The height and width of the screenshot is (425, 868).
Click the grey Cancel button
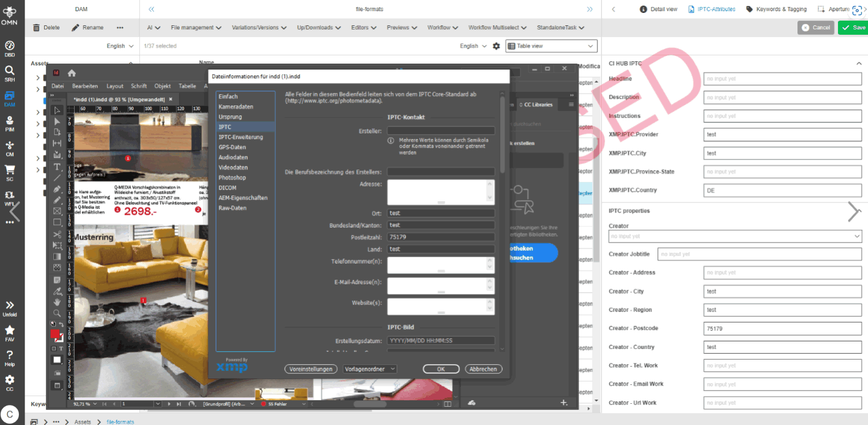pos(816,28)
